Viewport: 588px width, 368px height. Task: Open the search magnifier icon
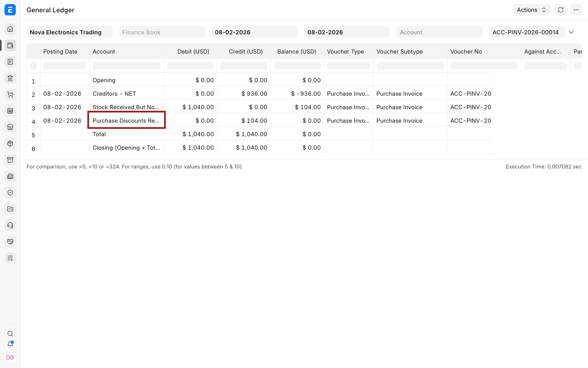(x=10, y=334)
